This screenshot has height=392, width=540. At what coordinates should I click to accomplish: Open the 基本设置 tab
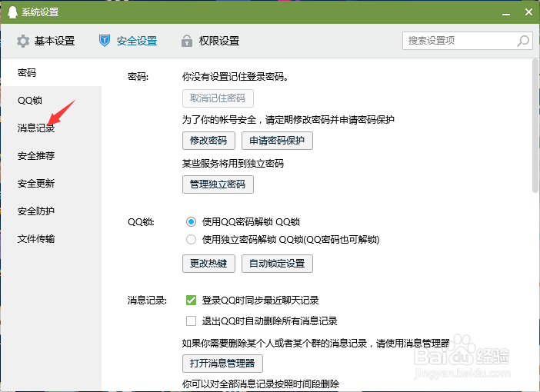46,41
